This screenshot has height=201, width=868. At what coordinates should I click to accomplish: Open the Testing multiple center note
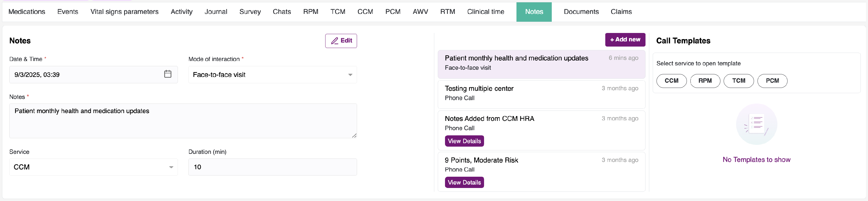(541, 93)
